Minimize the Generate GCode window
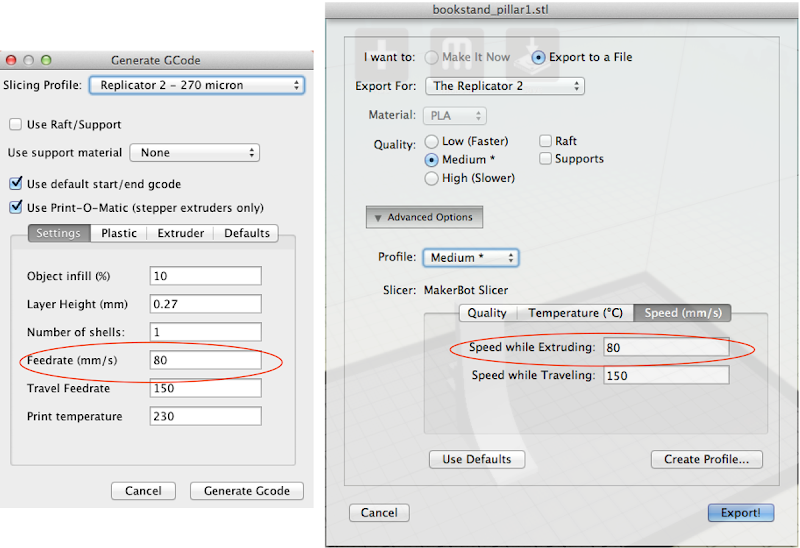The image size is (800, 548). (x=29, y=60)
